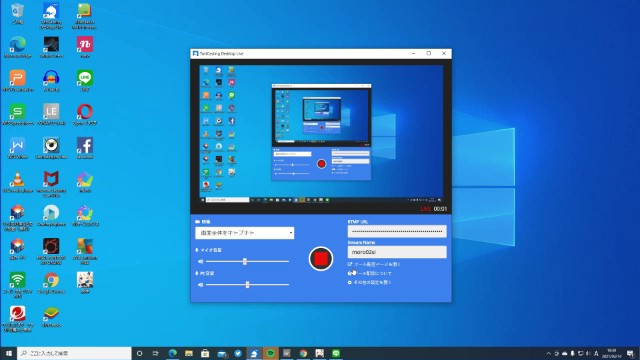Viewport: 640px width, 360px height.
Task: Open Microsoft Edge desktop shortcut
Action: pyautogui.click(x=18, y=47)
